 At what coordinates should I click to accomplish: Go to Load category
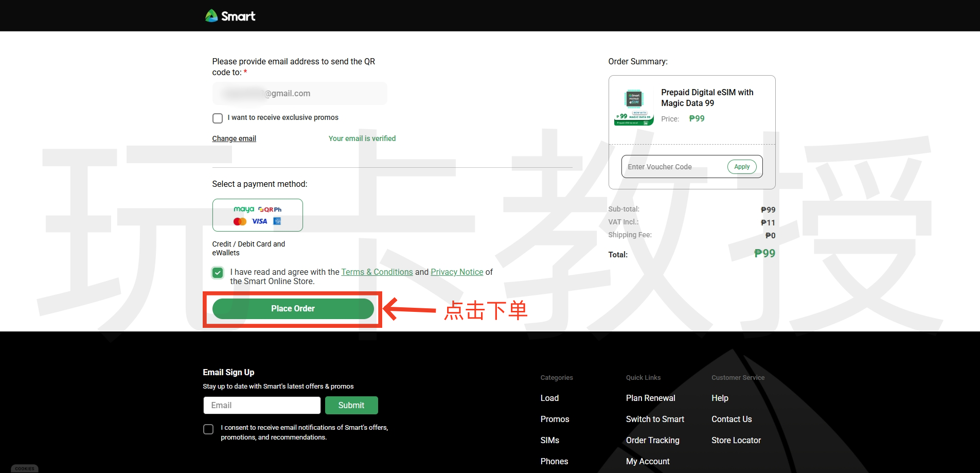coord(549,398)
